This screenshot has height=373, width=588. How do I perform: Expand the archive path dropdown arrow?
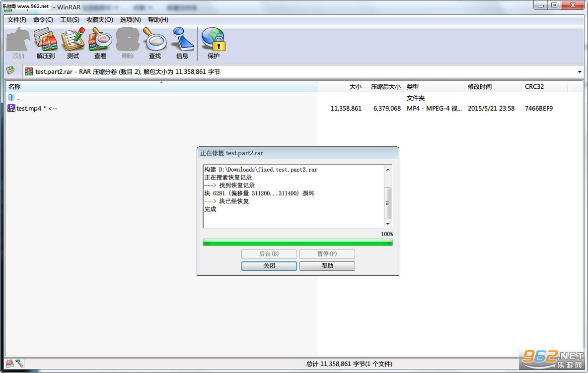tap(580, 72)
